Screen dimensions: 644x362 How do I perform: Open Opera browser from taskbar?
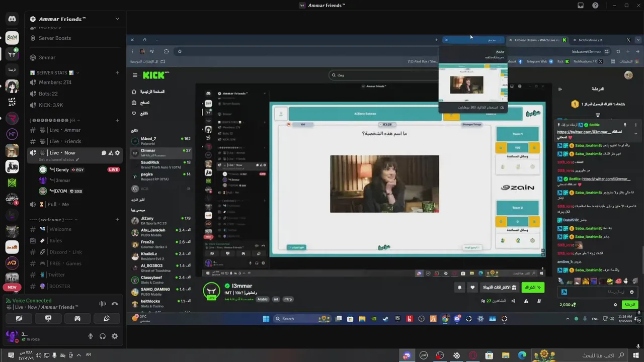[x=473, y=355]
